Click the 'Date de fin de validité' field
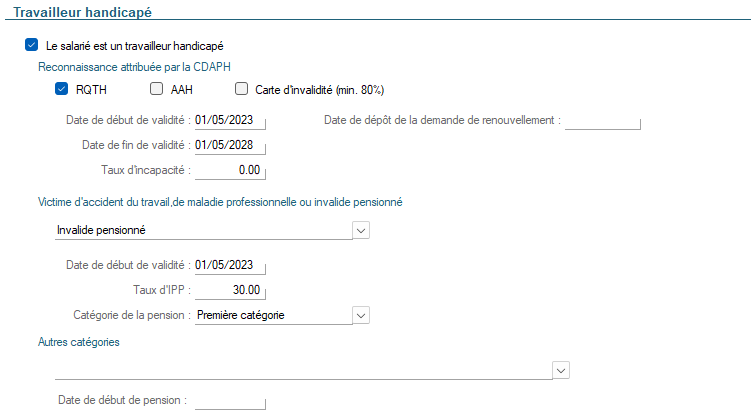The image size is (752, 416). tap(230, 145)
